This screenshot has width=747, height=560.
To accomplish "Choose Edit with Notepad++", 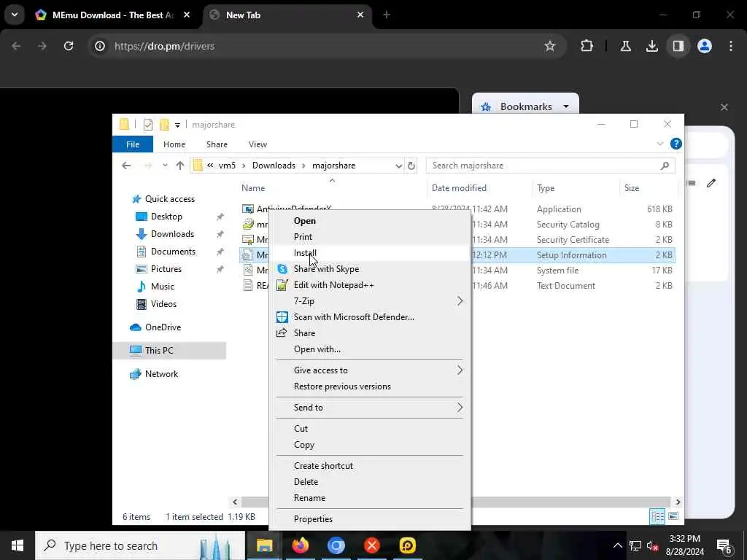I will pyautogui.click(x=370, y=285).
